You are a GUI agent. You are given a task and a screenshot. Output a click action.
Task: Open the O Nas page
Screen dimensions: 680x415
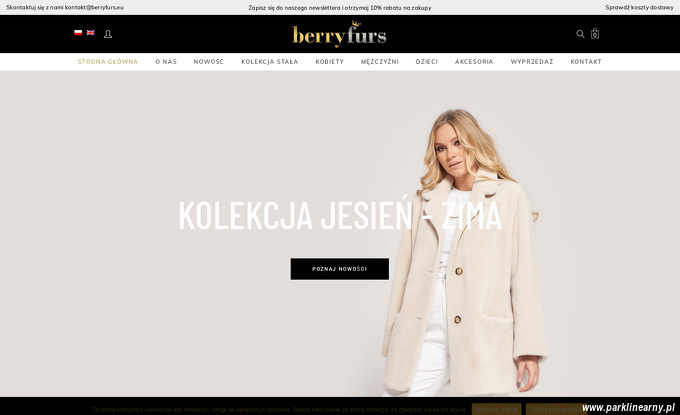(x=166, y=62)
